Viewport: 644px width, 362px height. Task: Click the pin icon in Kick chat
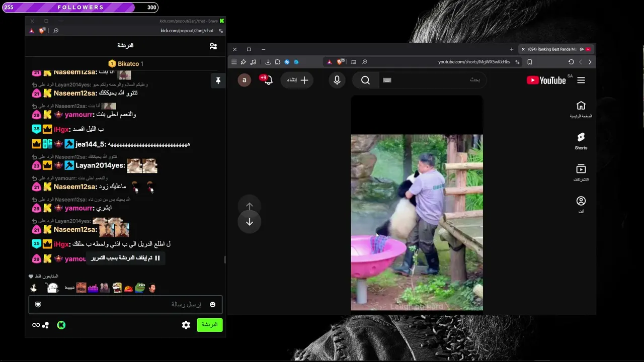pyautogui.click(x=218, y=80)
